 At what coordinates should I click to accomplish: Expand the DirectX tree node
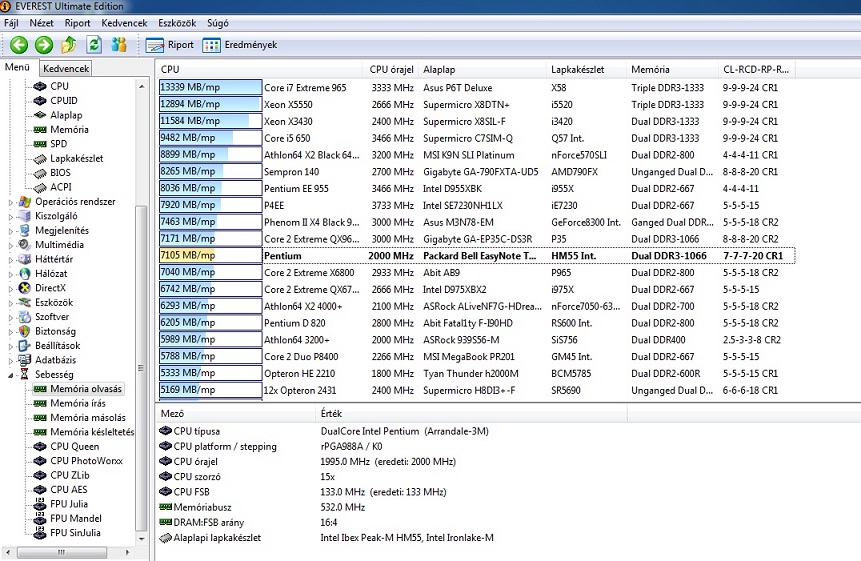10,288
